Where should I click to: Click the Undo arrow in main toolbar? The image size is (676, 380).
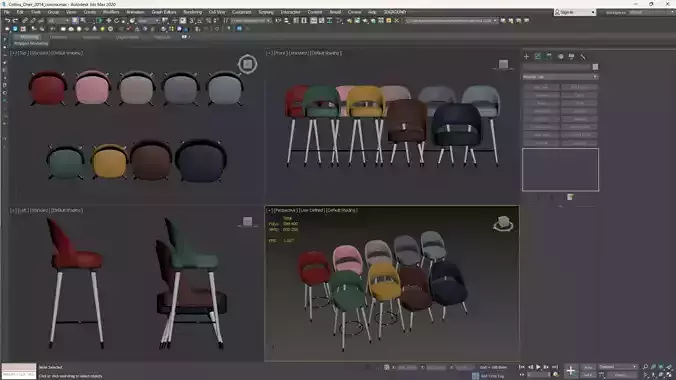[x=7, y=20]
